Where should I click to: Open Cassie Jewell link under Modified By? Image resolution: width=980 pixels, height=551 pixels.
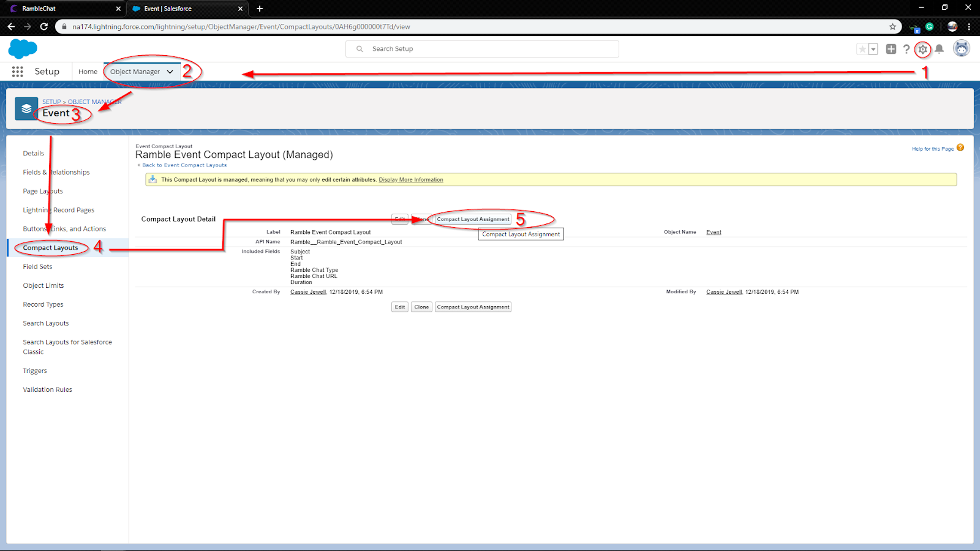pyautogui.click(x=724, y=292)
